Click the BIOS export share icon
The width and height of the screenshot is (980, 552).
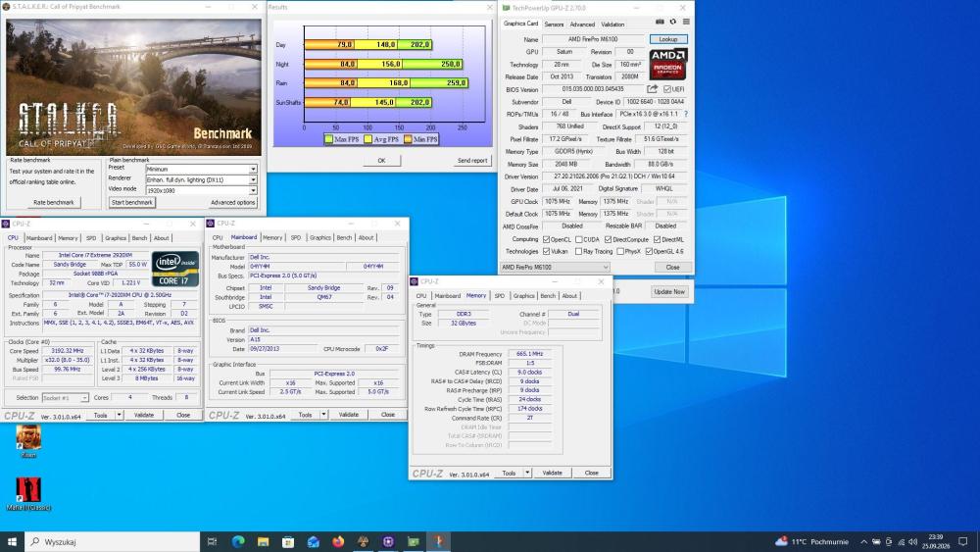point(653,89)
